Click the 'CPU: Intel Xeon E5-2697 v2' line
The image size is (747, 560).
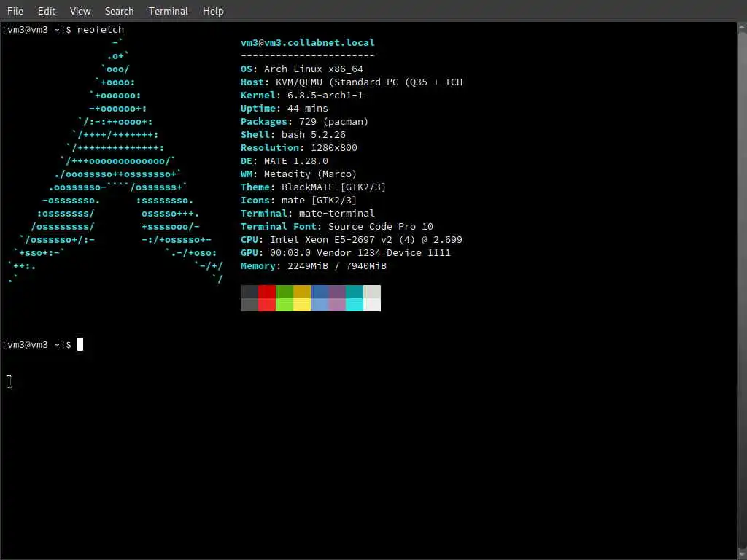tap(352, 239)
